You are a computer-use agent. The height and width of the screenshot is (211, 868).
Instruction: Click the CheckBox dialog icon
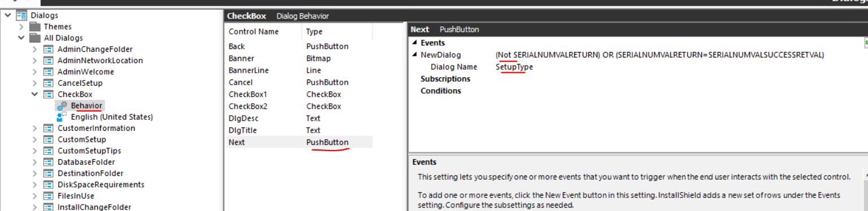(x=49, y=94)
